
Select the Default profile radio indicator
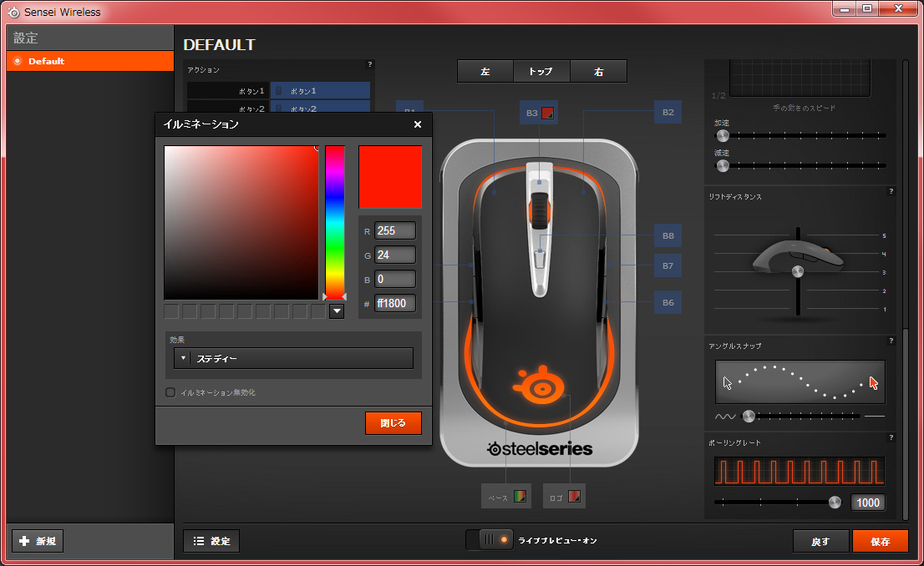17,61
